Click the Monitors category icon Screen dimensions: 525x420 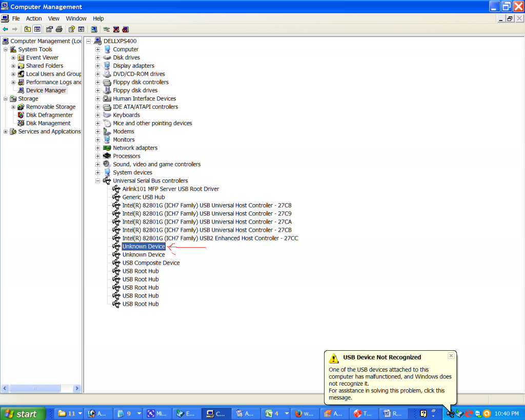point(107,139)
